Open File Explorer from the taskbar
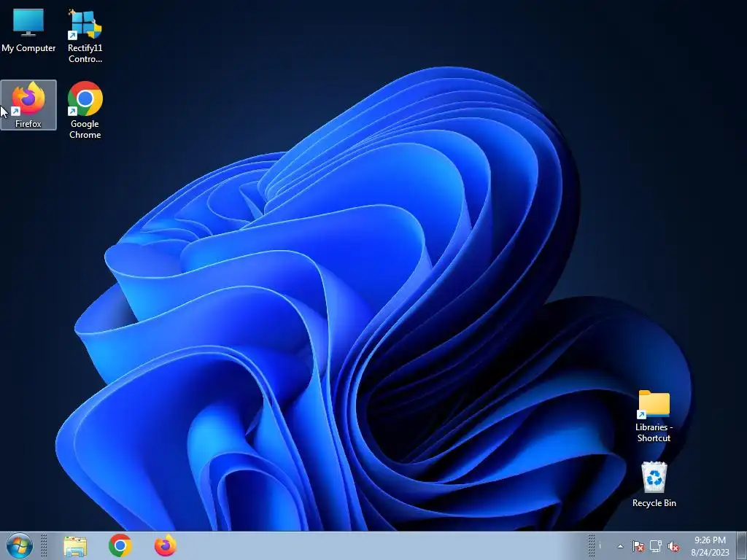This screenshot has height=560, width=747. click(x=75, y=546)
